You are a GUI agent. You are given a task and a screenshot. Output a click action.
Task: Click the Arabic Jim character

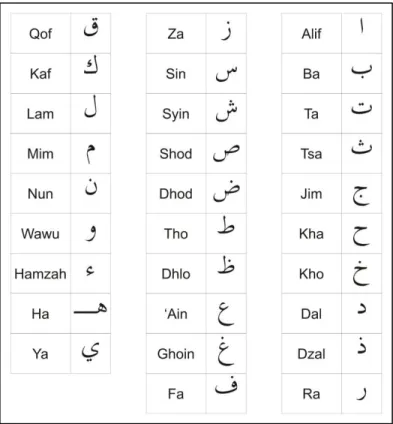coord(361,195)
